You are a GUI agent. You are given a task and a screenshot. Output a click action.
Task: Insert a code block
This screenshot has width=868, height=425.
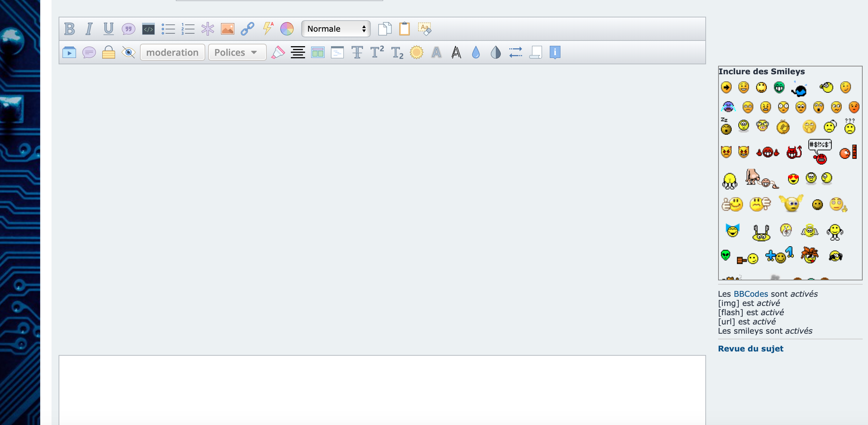click(148, 29)
